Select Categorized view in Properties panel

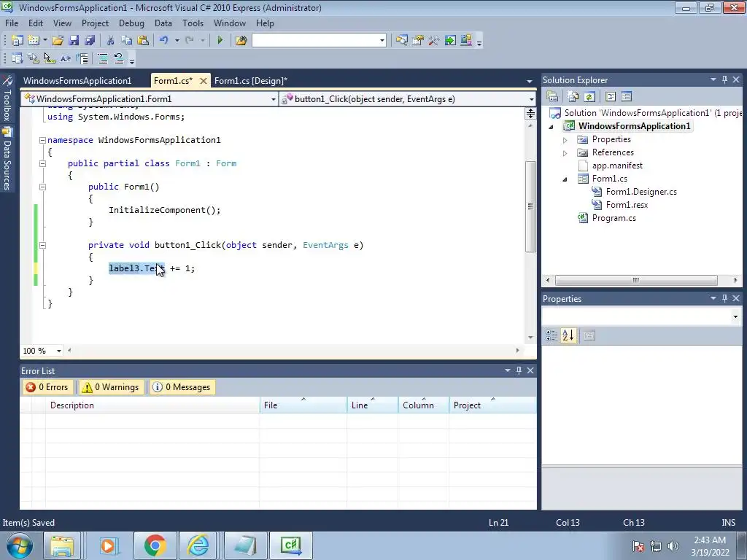point(551,335)
